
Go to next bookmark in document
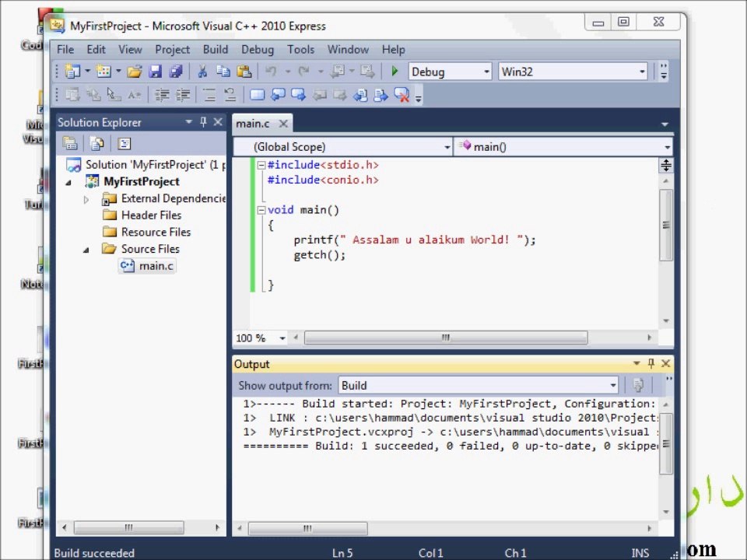pos(381,95)
